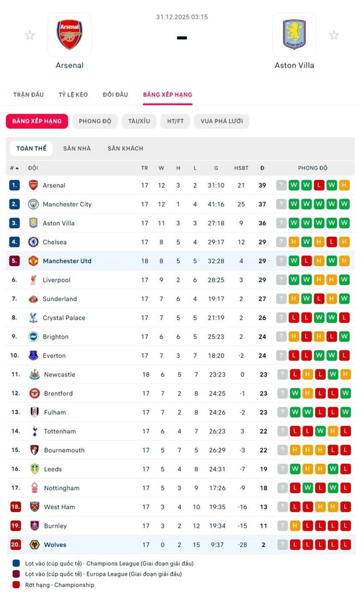
Task: Star Aston Villa as a favorite
Action: (334, 35)
